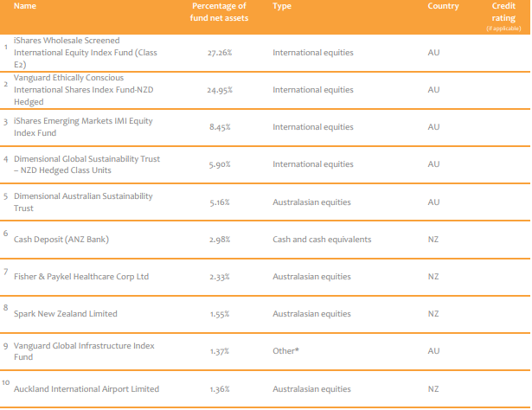Select 'International equities' in the 5.90% row

click(x=313, y=164)
